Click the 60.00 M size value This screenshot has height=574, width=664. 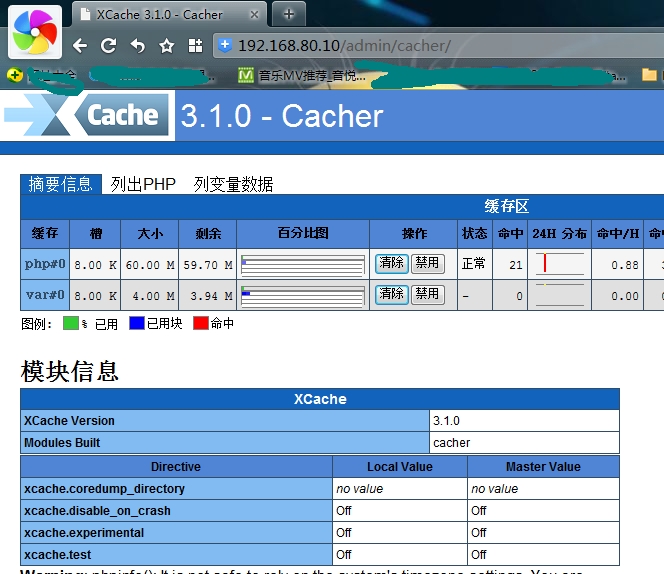[x=149, y=265]
